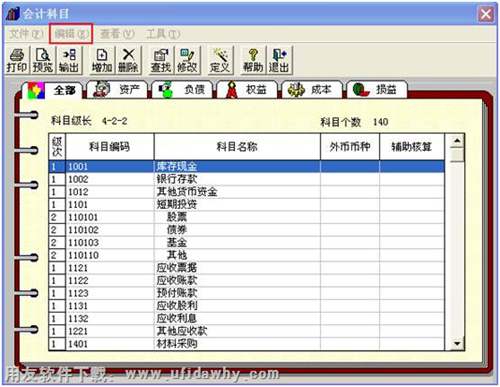Select row 1001 库存现金
Screen dimensions: 500x387
click(247, 166)
